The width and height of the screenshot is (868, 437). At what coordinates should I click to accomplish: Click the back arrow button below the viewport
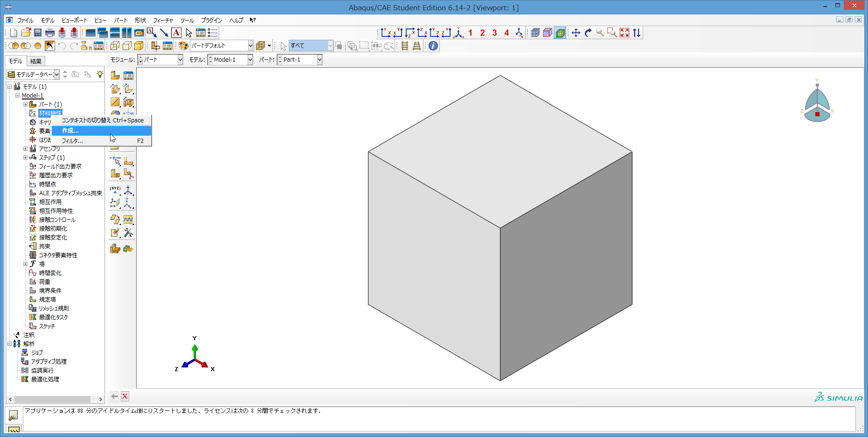[114, 396]
